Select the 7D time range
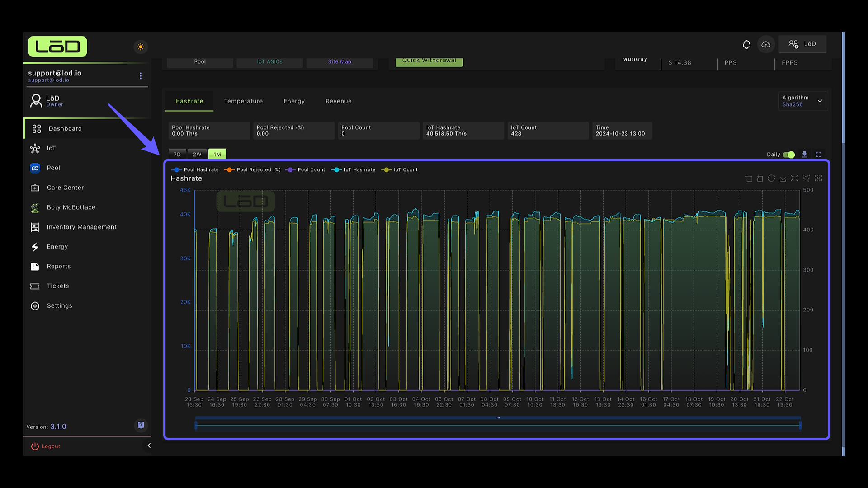The height and width of the screenshot is (488, 868). pos(177,154)
